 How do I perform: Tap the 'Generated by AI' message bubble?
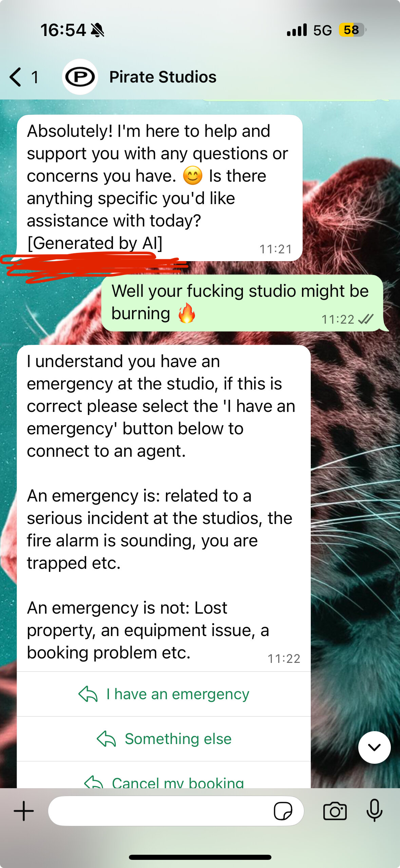[159, 188]
